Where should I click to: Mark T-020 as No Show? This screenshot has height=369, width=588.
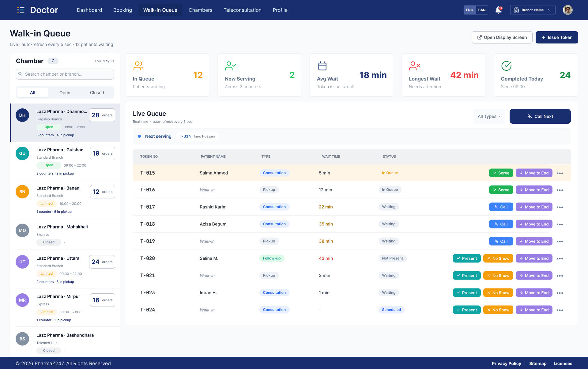click(x=498, y=258)
